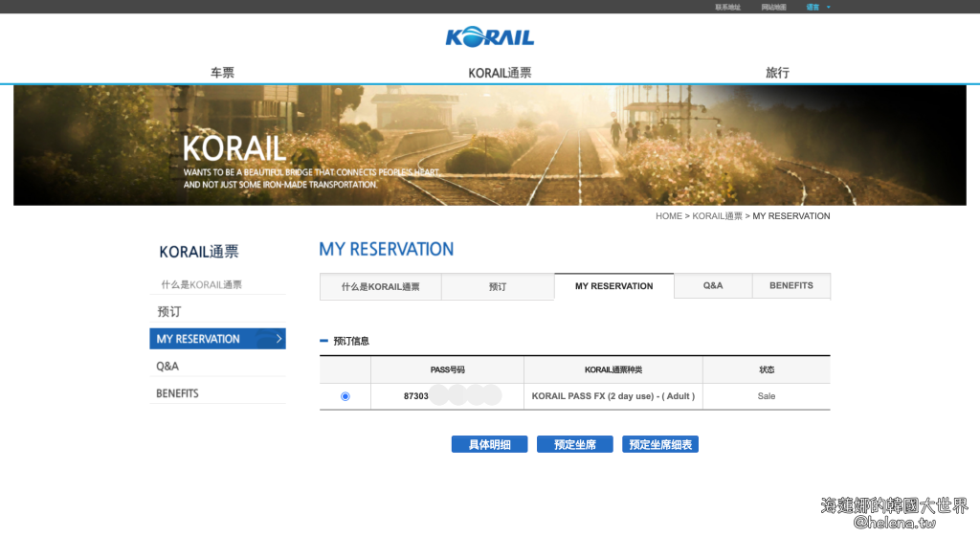Open Q&A in the left sidebar
980x537 pixels.
(167, 367)
